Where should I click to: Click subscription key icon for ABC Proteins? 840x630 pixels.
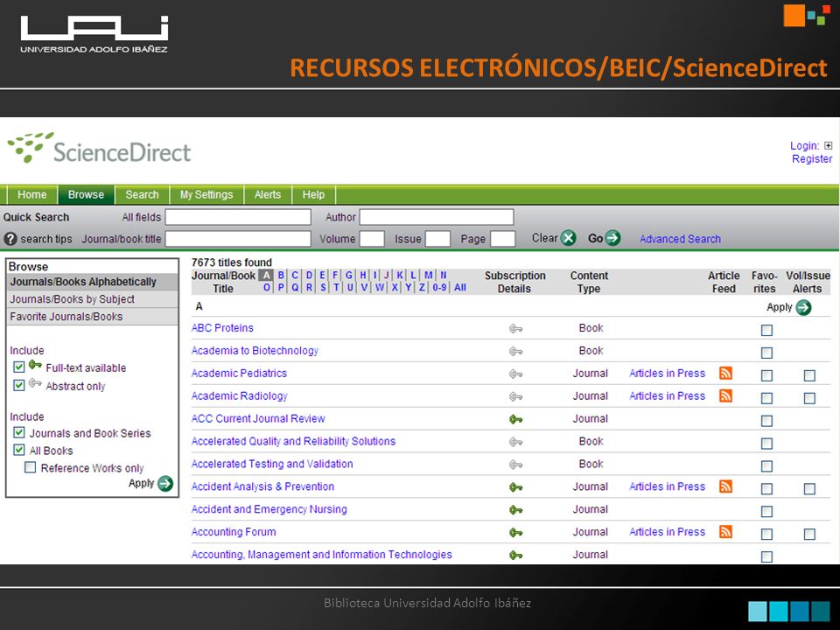point(516,328)
